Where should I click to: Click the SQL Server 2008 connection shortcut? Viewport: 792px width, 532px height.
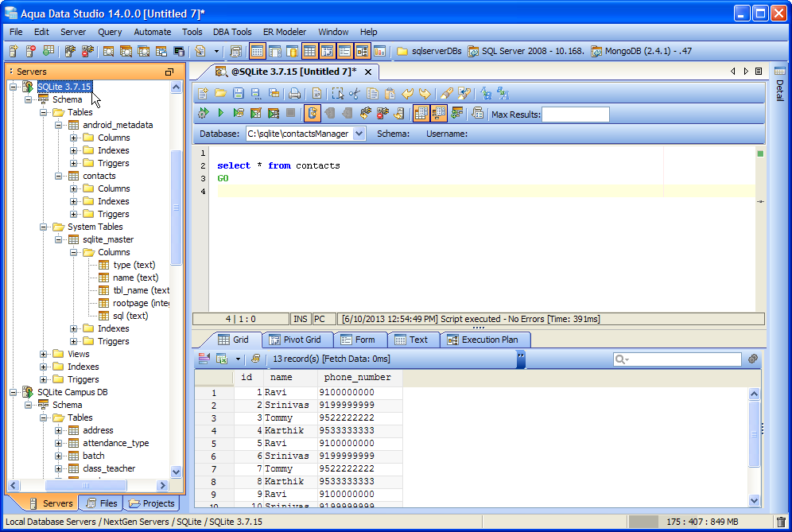526,51
